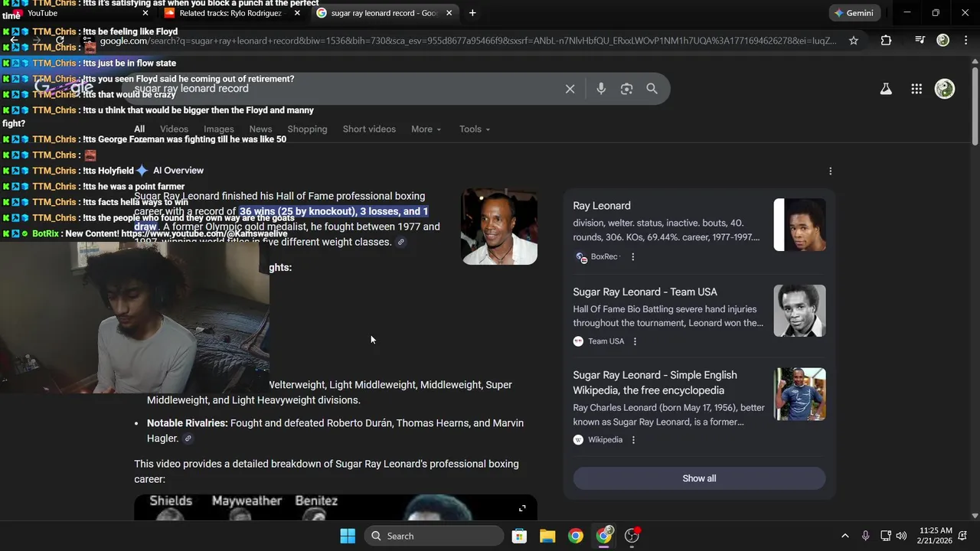980x551 pixels.
Task: Open Chrome extensions puzzle icon
Action: point(886,41)
